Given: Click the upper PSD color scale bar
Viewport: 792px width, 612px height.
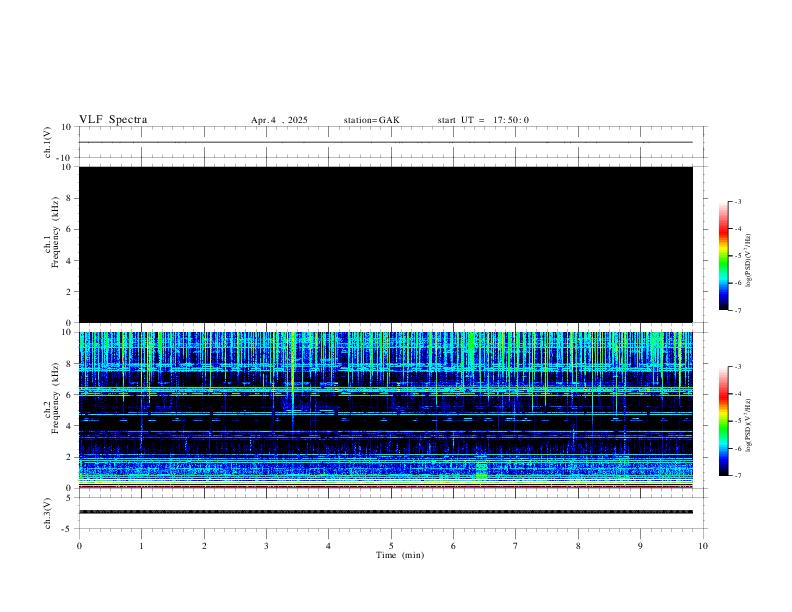Looking at the screenshot, I should (x=723, y=256).
